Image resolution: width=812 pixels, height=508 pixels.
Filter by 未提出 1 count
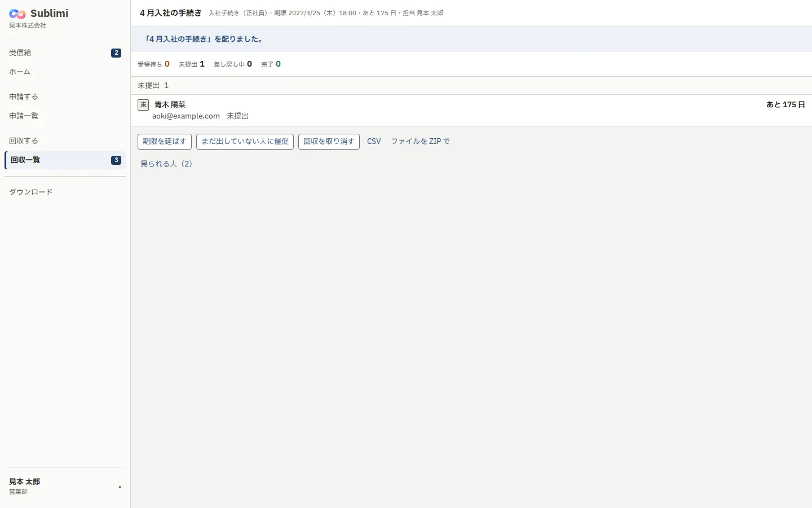click(192, 64)
